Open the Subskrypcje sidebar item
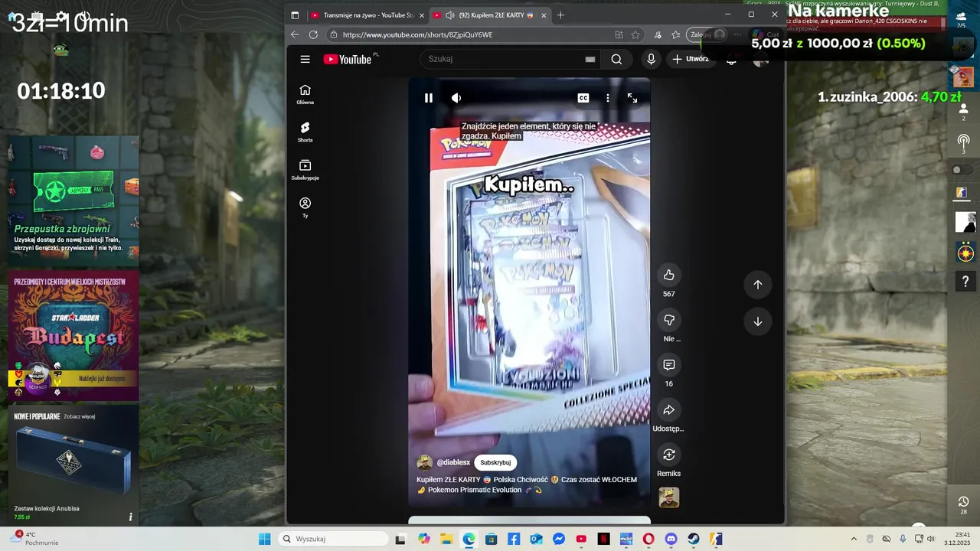The height and width of the screenshot is (551, 980). tap(305, 170)
